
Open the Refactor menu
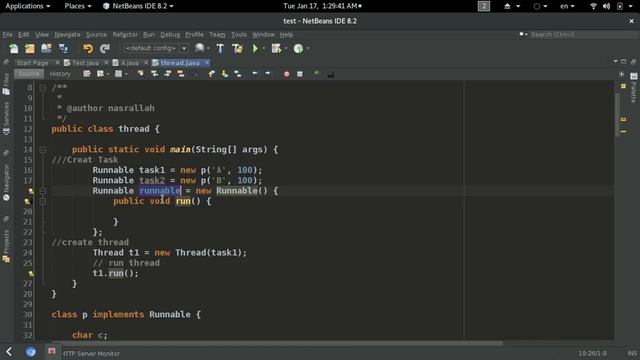pos(125,35)
